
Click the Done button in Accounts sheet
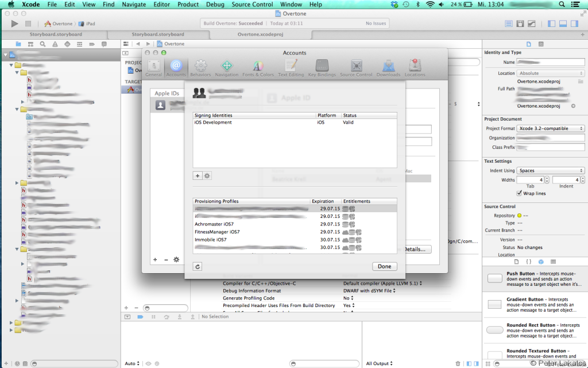click(x=384, y=266)
